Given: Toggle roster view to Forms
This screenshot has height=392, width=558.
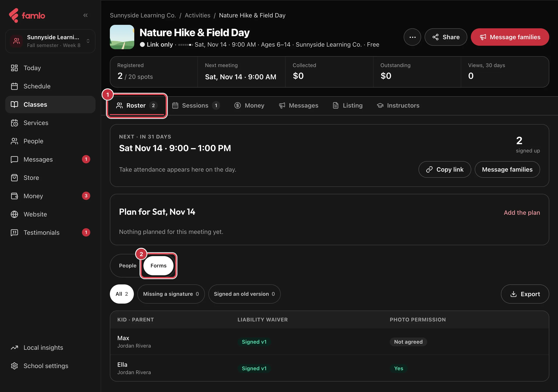Looking at the screenshot, I should pos(158,266).
